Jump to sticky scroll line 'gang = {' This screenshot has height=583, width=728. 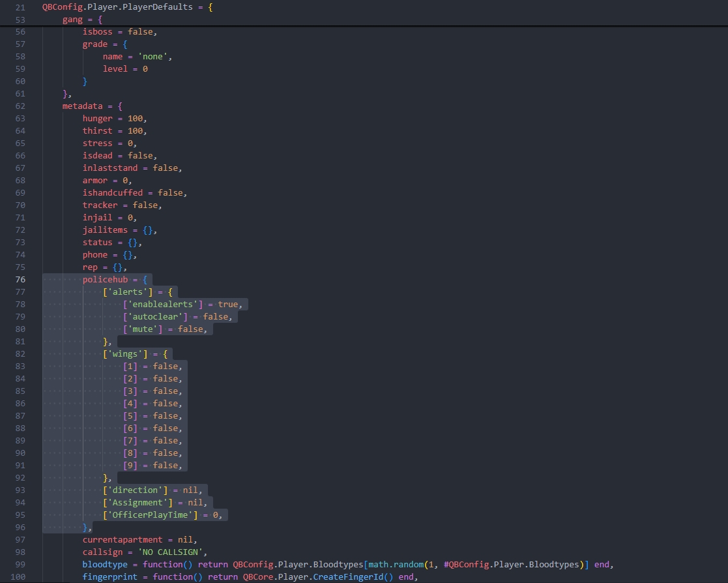point(82,20)
